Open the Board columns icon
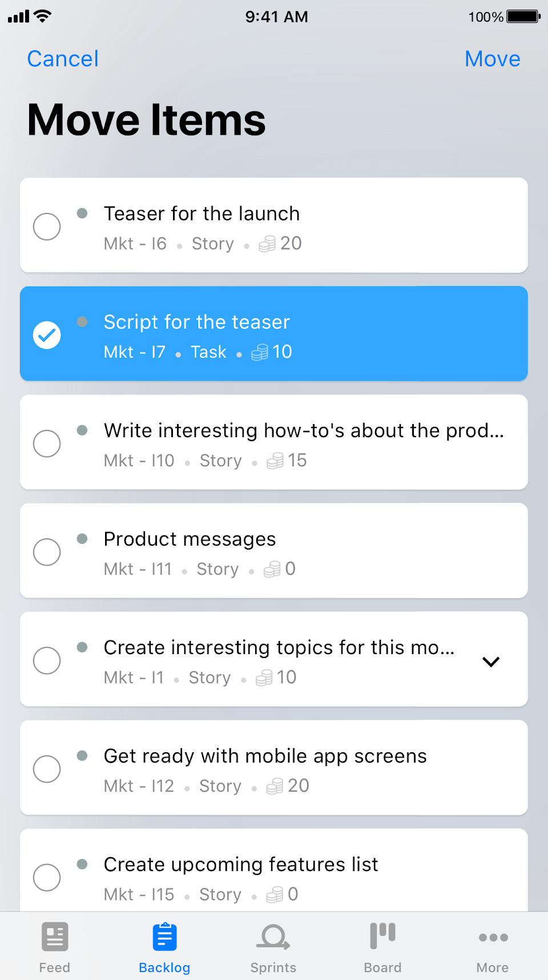 [382, 937]
